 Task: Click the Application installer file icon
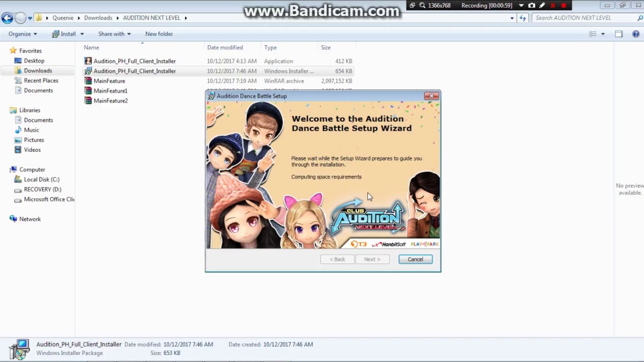pyautogui.click(x=88, y=61)
